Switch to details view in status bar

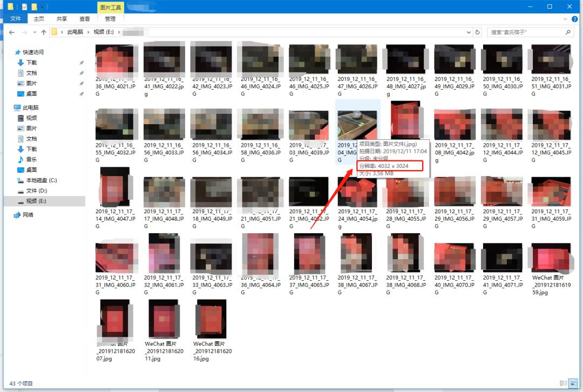[x=564, y=383]
